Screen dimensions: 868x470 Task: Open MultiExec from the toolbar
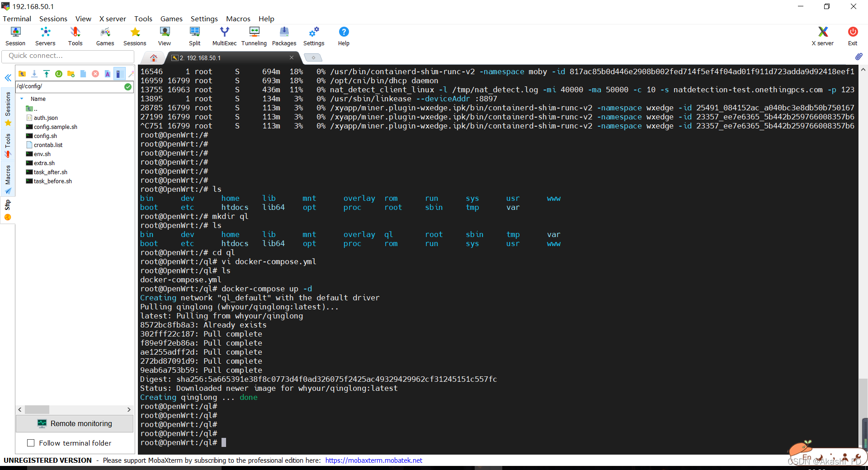pyautogui.click(x=224, y=36)
